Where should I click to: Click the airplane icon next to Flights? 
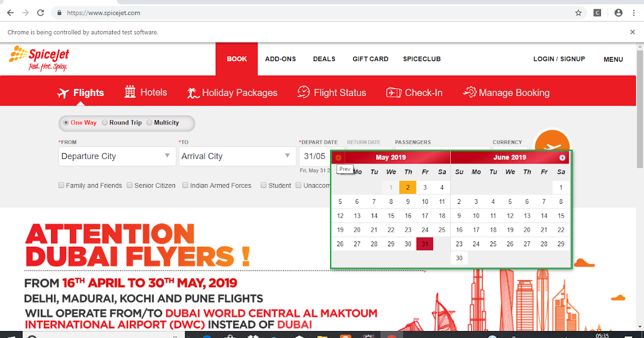tap(63, 93)
